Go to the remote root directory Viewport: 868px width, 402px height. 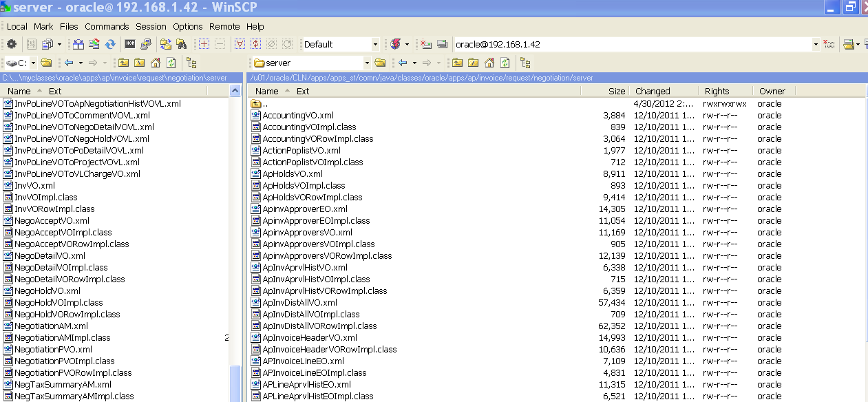tap(473, 63)
